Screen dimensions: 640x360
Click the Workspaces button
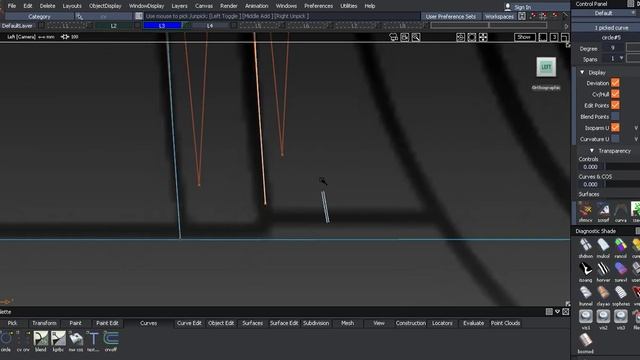coord(499,16)
